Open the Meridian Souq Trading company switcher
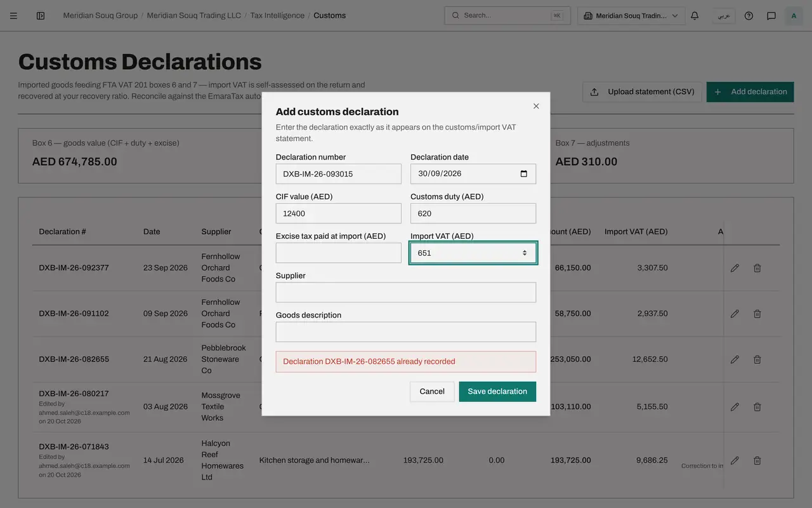Screen dimensions: 812x508 click(x=631, y=16)
